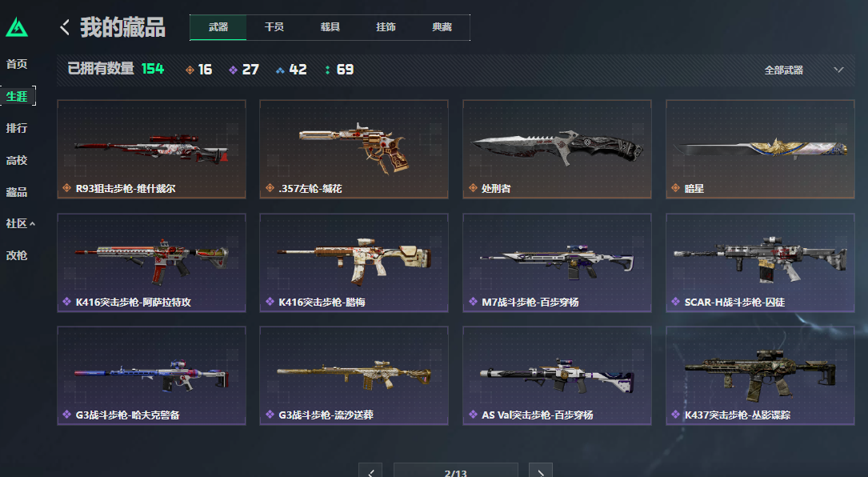Click the blue rarity icon showing 42
Image resolution: width=868 pixels, height=477 pixels.
(x=279, y=70)
